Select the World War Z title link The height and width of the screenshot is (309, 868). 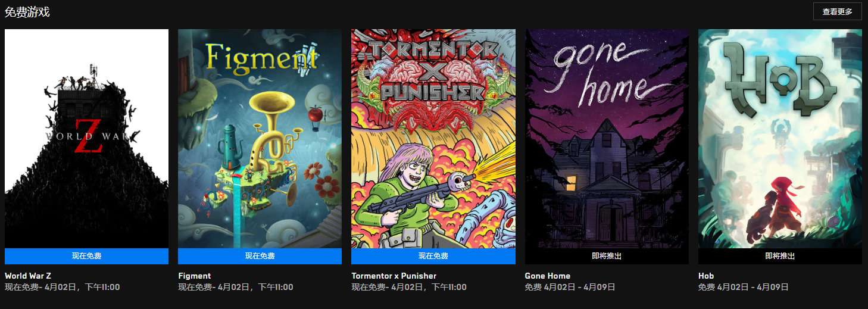(28, 276)
